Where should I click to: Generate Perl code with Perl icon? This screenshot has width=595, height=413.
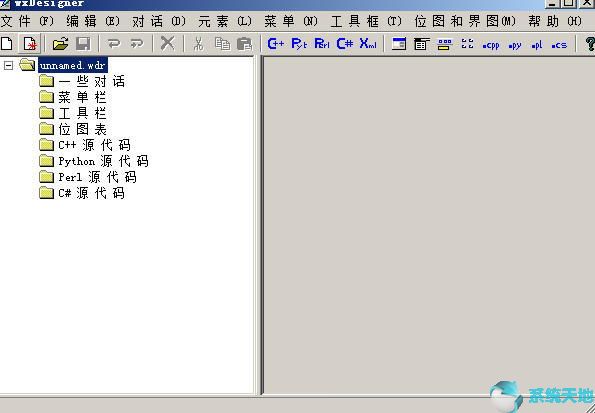(322, 44)
